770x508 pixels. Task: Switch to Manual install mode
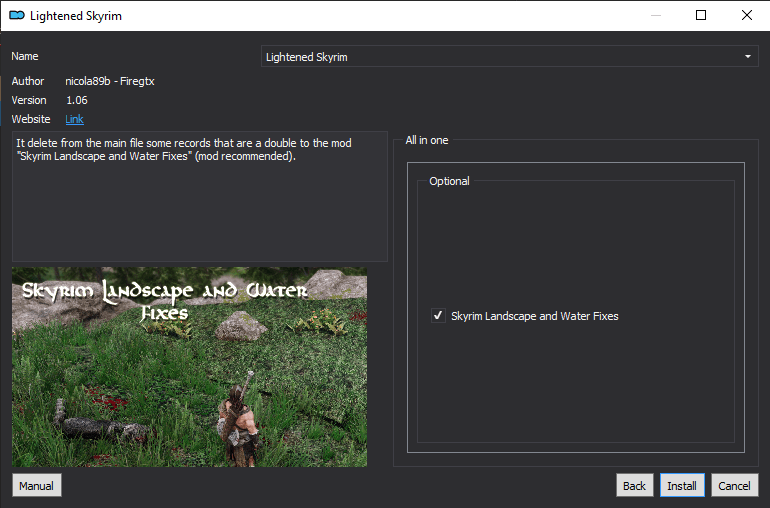[x=36, y=485]
